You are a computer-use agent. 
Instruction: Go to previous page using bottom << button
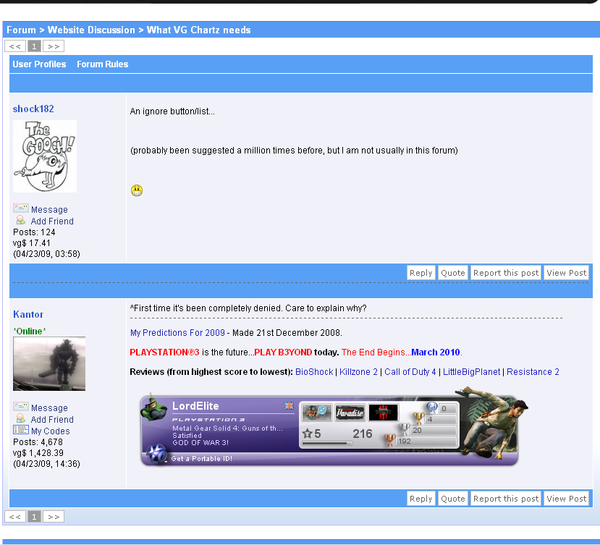[15, 517]
